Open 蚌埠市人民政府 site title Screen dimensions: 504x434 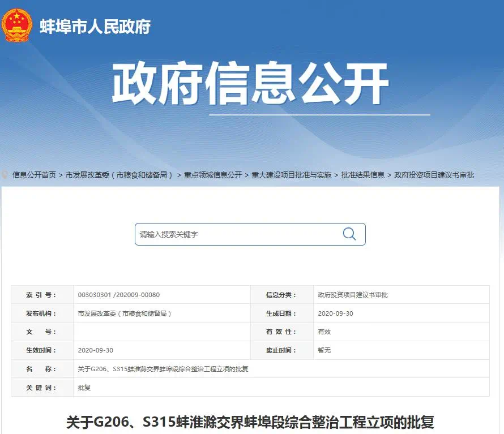point(95,27)
